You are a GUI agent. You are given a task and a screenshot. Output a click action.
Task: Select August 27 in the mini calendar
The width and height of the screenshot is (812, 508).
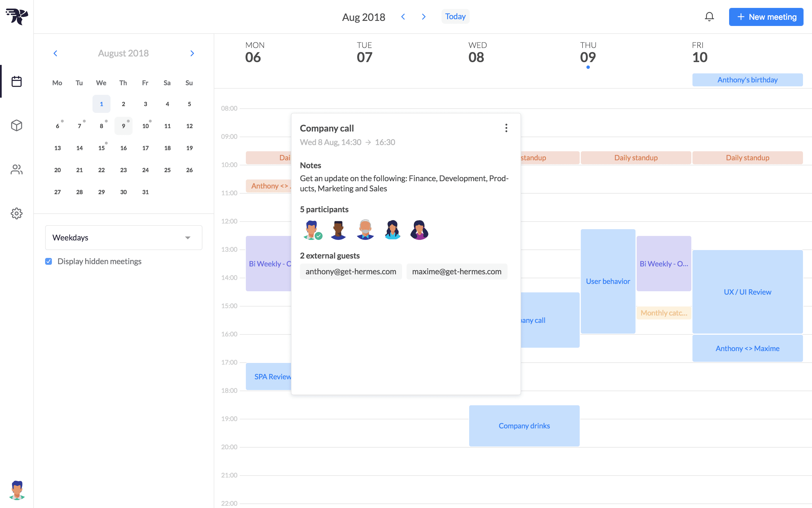tap(58, 192)
